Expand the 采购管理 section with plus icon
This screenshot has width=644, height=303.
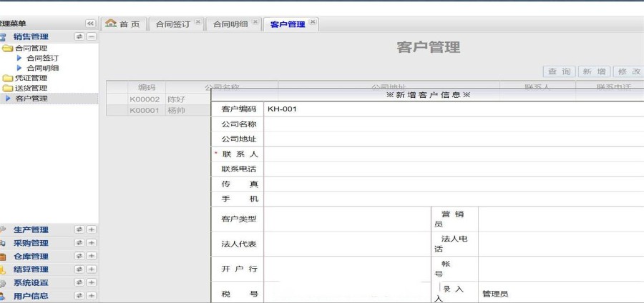point(92,243)
